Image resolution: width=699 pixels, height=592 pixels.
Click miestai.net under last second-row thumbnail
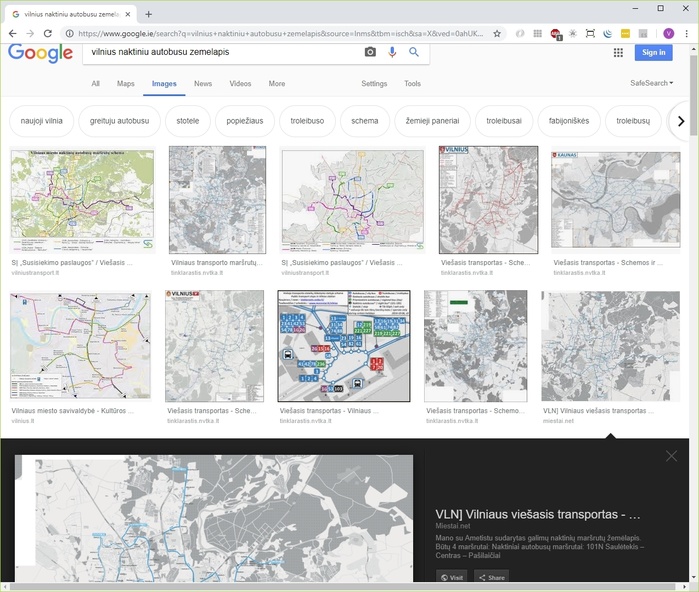point(558,421)
